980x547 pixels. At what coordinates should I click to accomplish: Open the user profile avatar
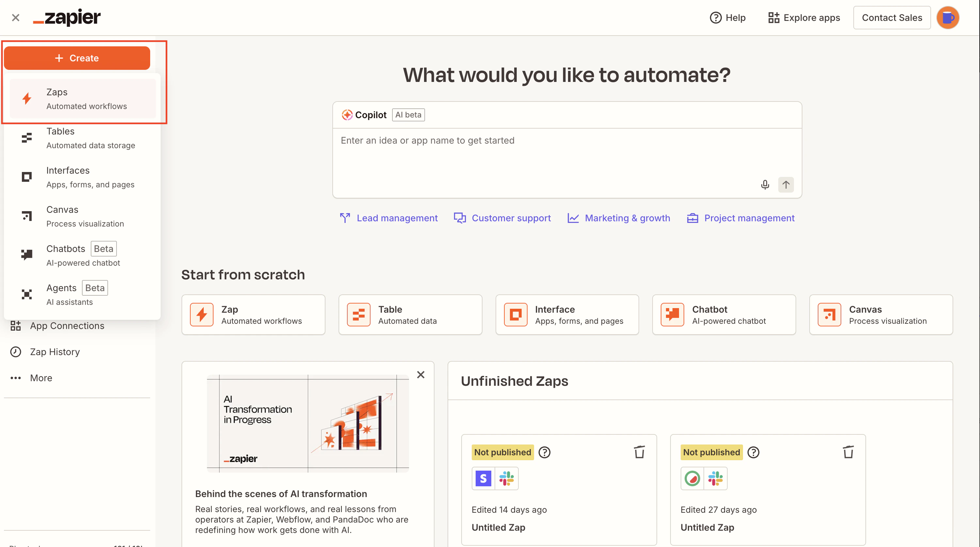[948, 18]
